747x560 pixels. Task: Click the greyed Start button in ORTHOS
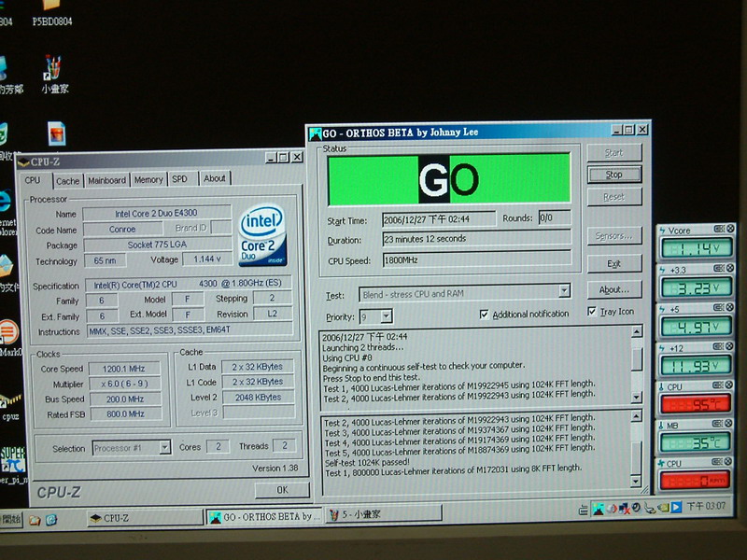click(x=614, y=153)
